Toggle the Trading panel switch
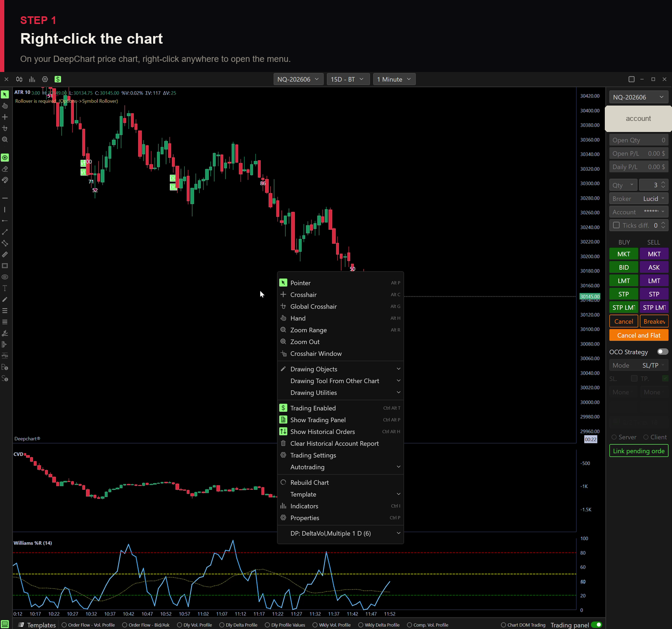Image resolution: width=672 pixels, height=629 pixels. [x=597, y=625]
